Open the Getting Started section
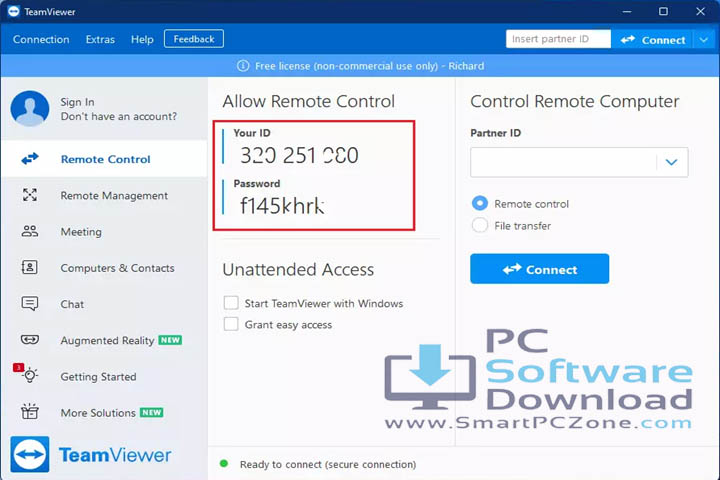Screen dimensions: 720x480 105,376
